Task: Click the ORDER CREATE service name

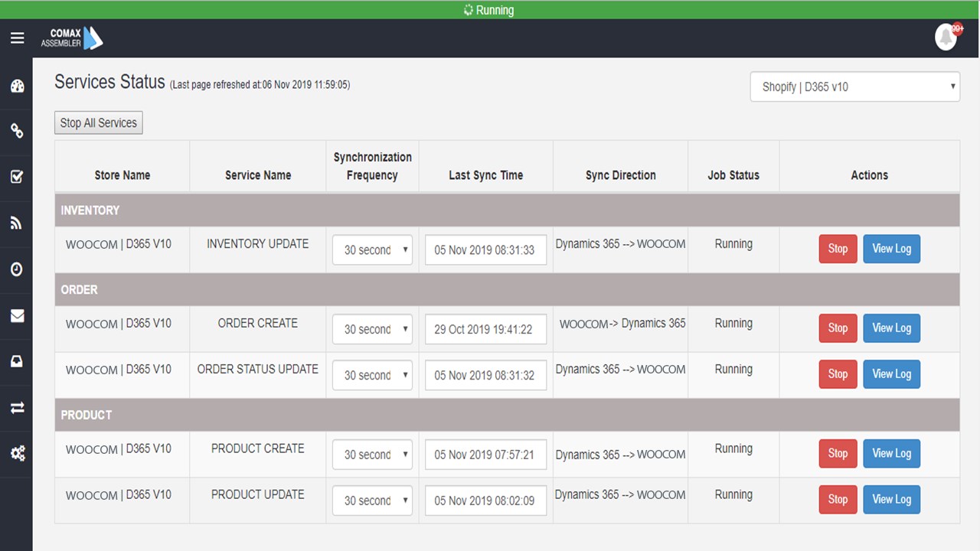Action: (258, 323)
